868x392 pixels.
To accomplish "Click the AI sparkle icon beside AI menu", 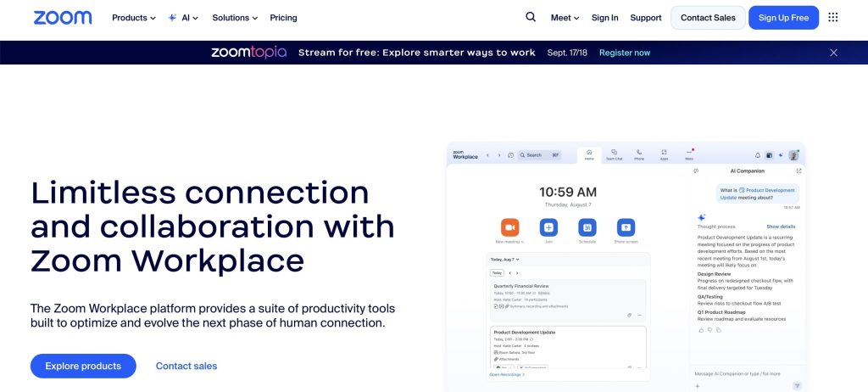I will pyautogui.click(x=172, y=18).
